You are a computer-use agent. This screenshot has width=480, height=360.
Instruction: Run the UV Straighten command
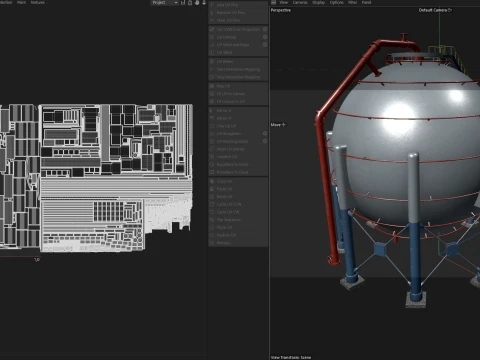pos(235,134)
